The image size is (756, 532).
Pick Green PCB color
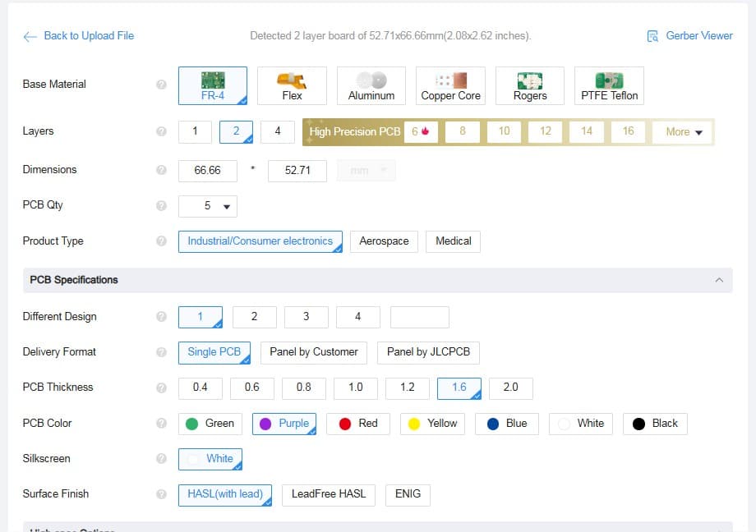[210, 424]
